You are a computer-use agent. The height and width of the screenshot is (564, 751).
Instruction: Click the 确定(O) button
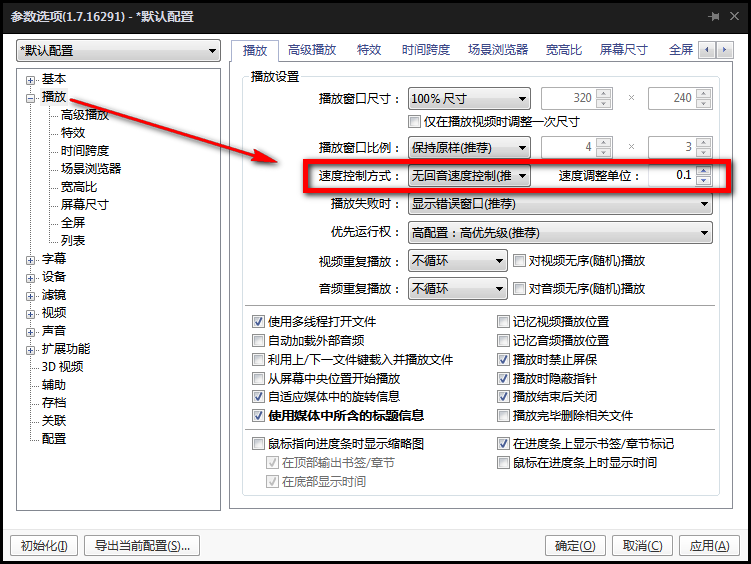coord(575,545)
